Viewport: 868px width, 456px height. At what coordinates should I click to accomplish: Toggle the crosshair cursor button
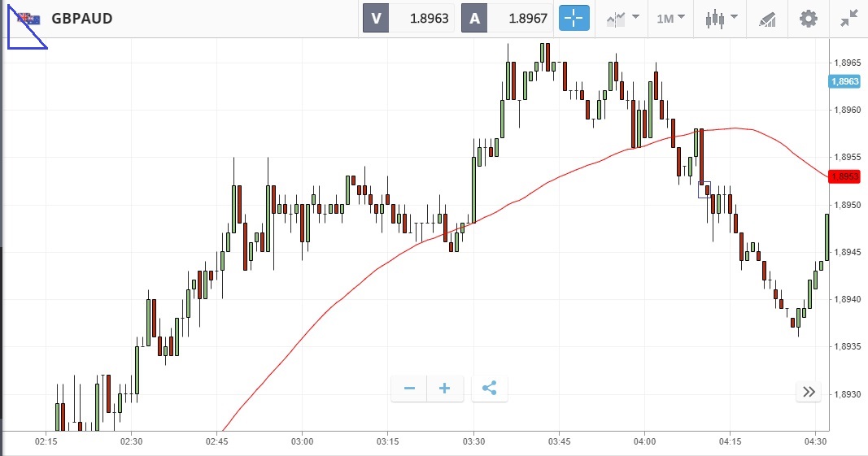click(x=574, y=19)
